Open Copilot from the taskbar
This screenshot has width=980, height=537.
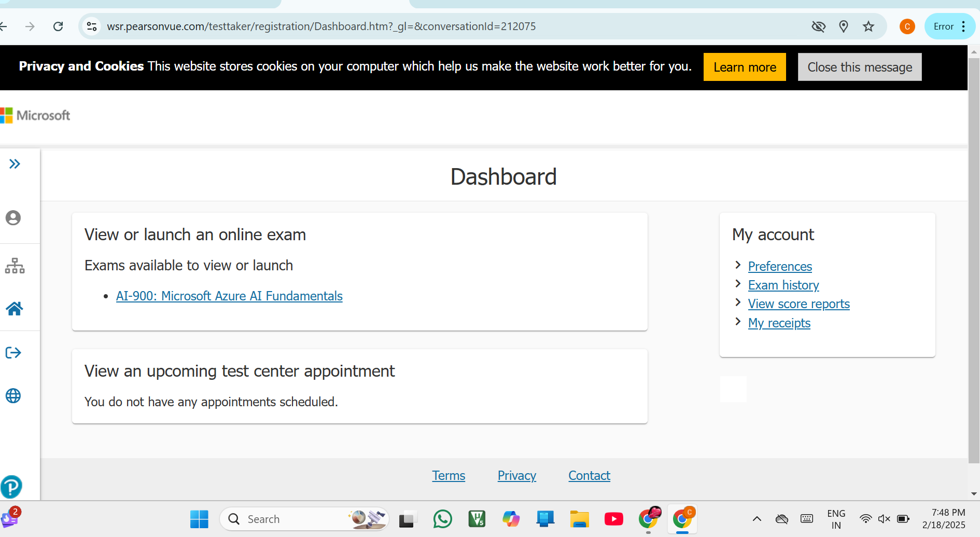tap(511, 519)
